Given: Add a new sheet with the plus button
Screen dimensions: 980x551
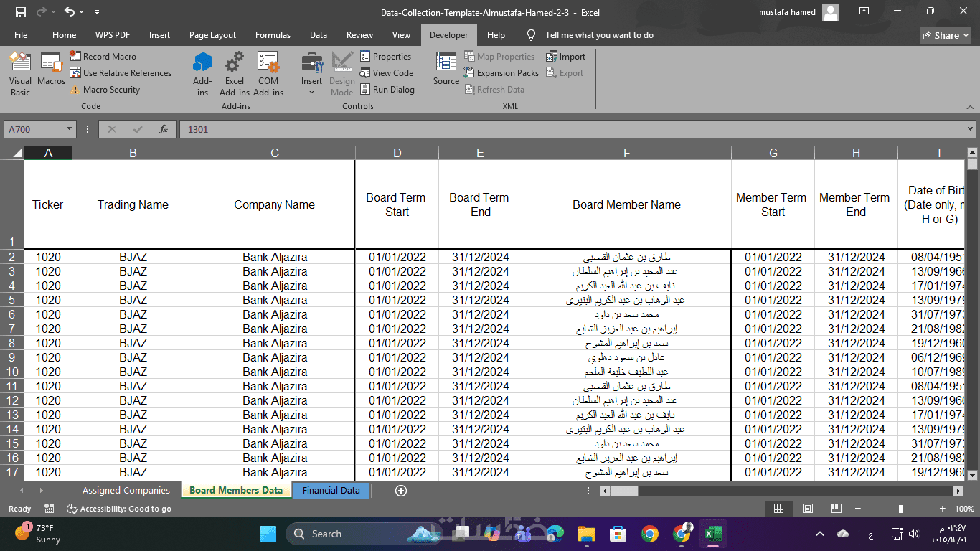Looking at the screenshot, I should 401,491.
